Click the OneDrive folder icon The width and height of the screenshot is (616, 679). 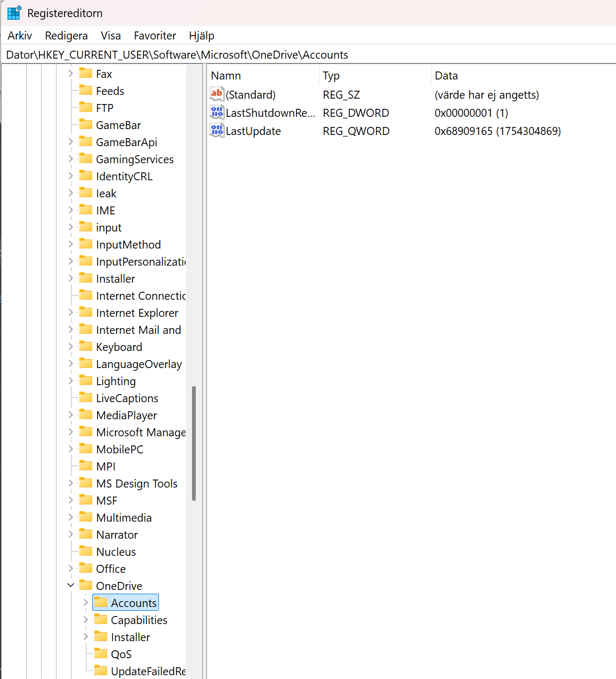[86, 585]
